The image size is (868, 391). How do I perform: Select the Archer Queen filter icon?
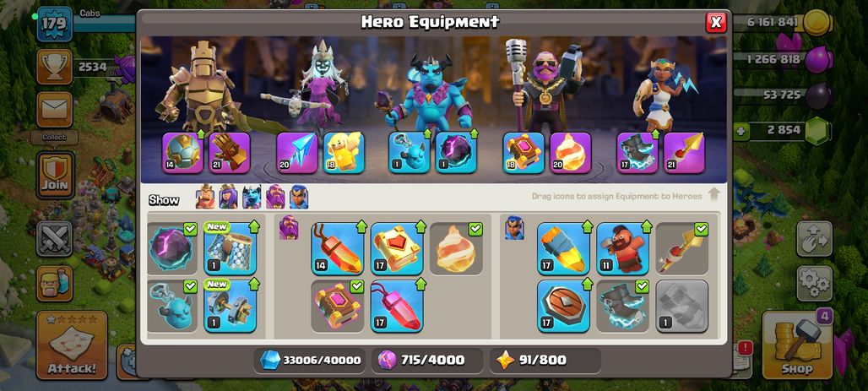click(228, 196)
